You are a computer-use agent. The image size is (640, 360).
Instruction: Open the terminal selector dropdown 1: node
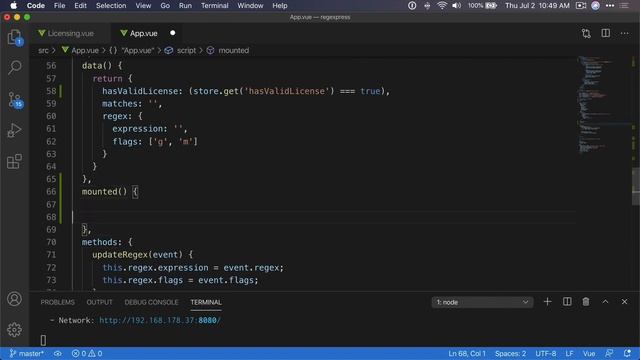pyautogui.click(x=482, y=302)
